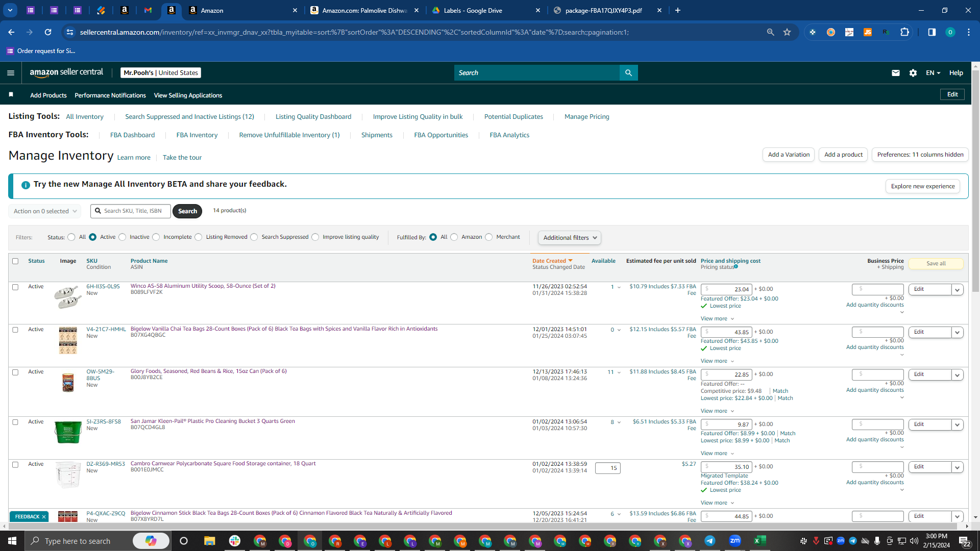Click the Add a Variation button
This screenshot has height=551, width=980.
coord(789,155)
